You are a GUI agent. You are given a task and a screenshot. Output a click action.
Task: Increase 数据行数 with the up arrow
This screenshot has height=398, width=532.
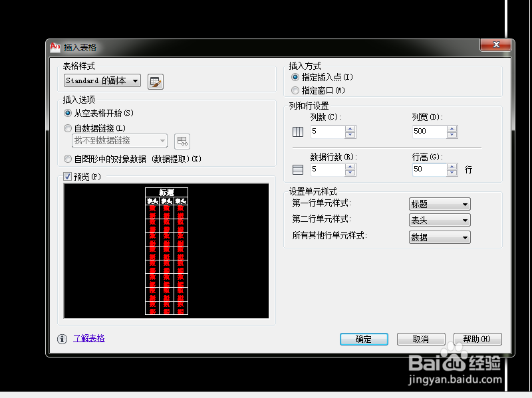point(350,167)
